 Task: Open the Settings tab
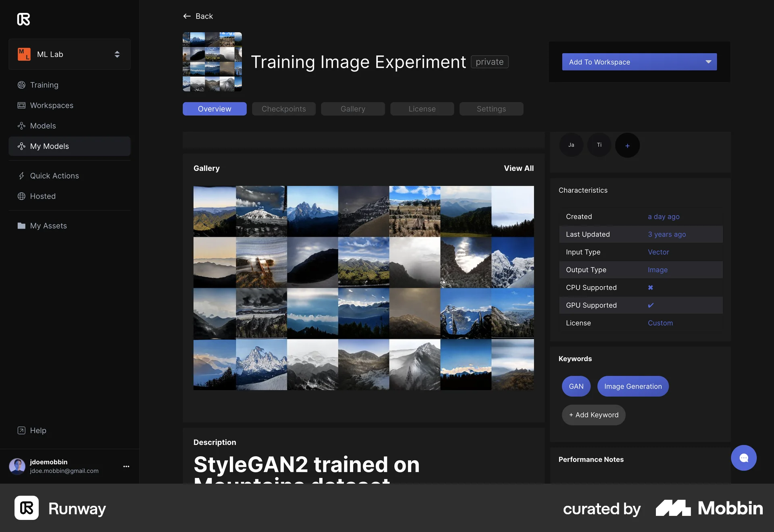point(491,109)
